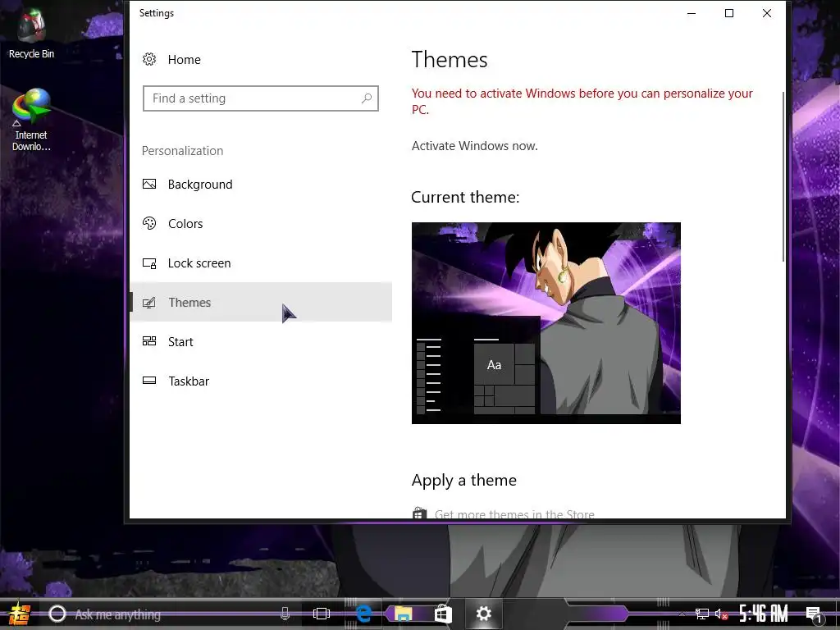This screenshot has width=840, height=630.
Task: Click the Settings gear taskbar button
Action: coord(484,614)
